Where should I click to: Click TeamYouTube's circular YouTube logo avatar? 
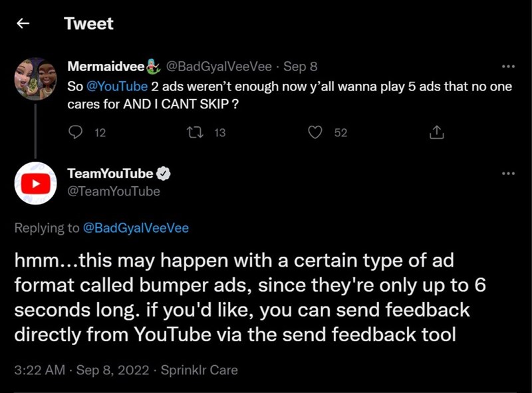click(36, 183)
